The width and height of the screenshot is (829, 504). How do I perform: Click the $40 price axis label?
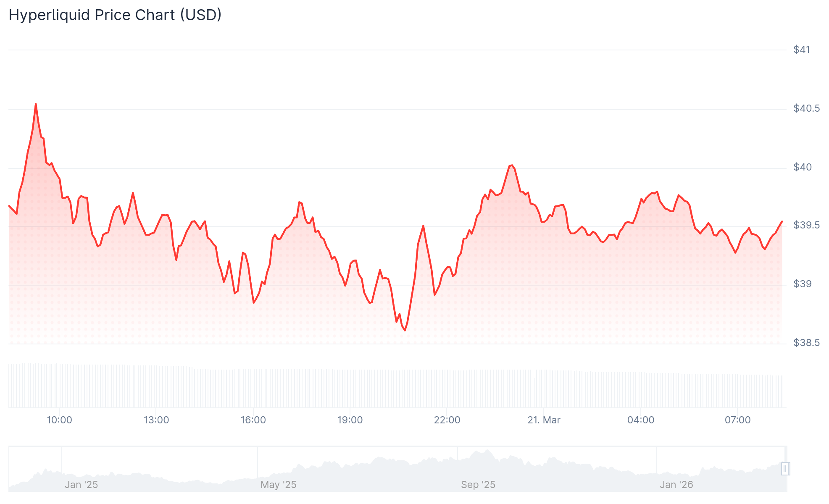click(802, 167)
